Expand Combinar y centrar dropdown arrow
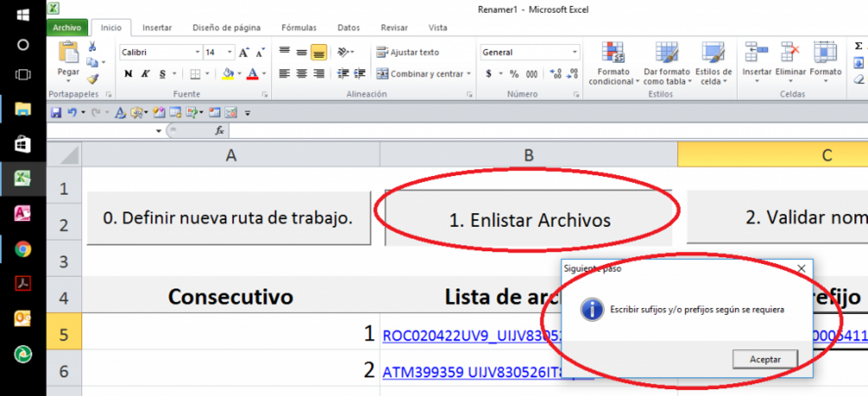This screenshot has width=868, height=396. [x=468, y=73]
